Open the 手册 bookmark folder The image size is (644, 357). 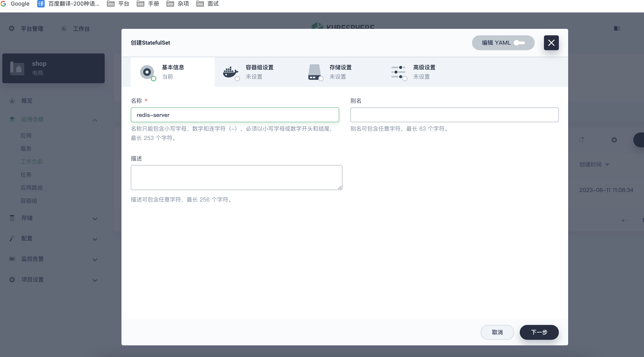tap(148, 4)
